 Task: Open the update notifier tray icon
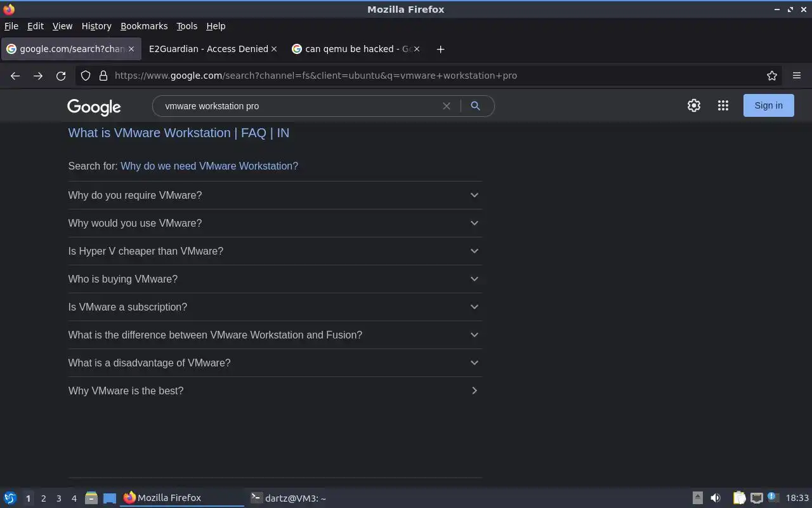pyautogui.click(x=773, y=497)
